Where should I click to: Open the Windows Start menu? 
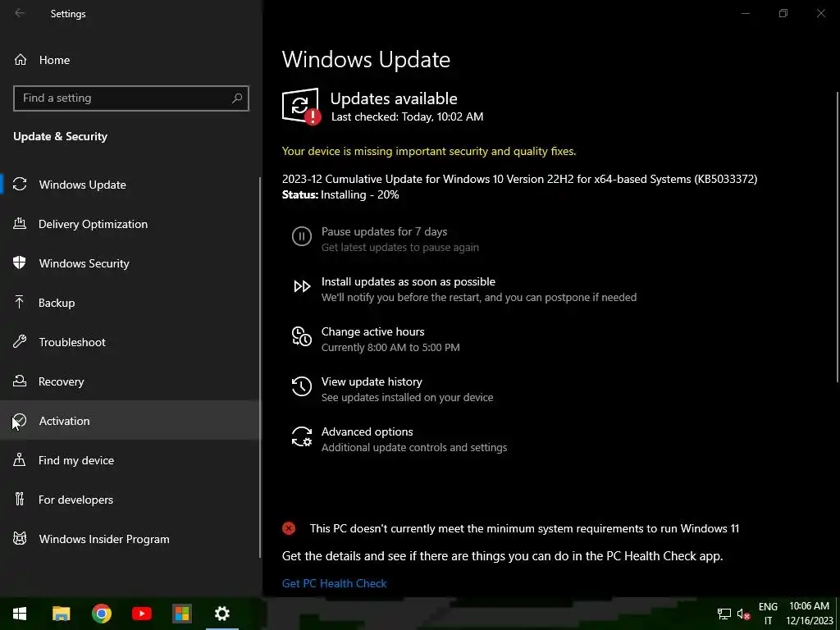click(x=20, y=614)
